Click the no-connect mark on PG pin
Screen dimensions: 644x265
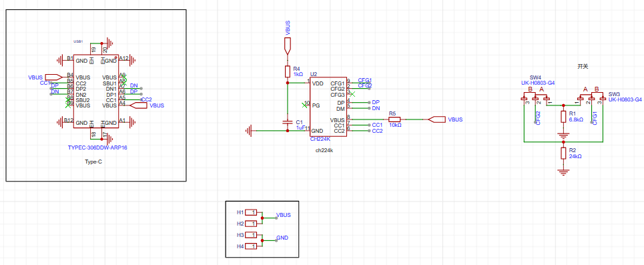point(304,105)
